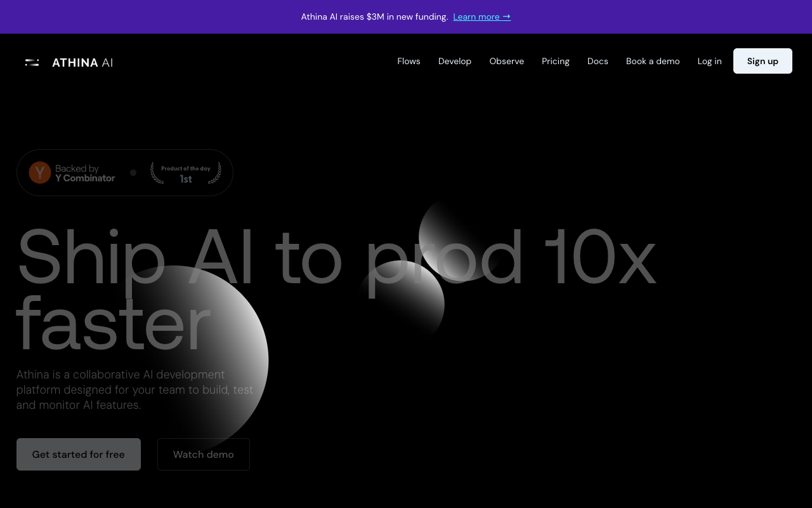Click the Y Combinator badge icon
Screen dimensions: 812x508
39,172
